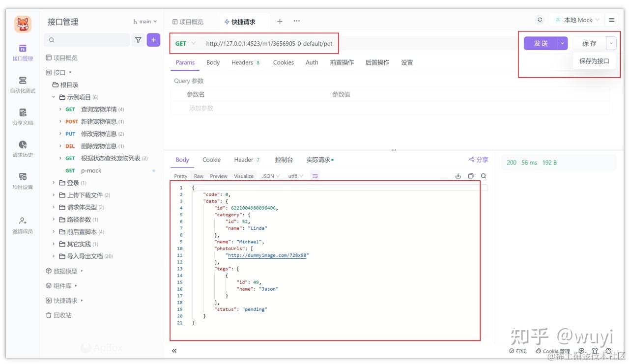Open the main branch switcher dropdown

tap(144, 21)
